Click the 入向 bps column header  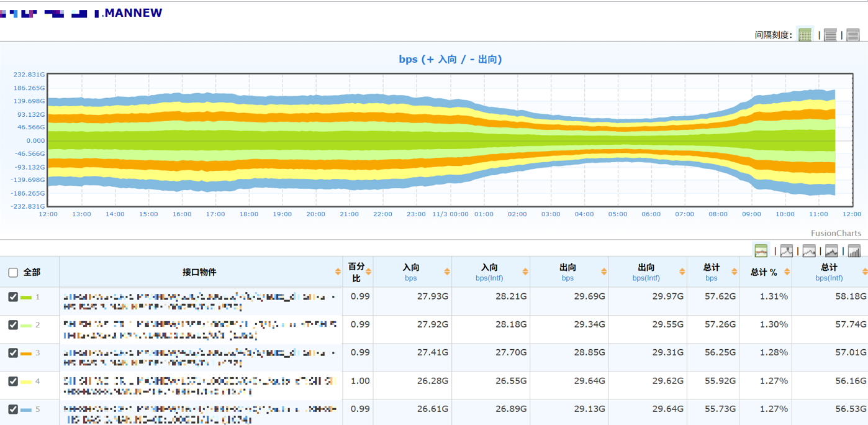(x=410, y=272)
